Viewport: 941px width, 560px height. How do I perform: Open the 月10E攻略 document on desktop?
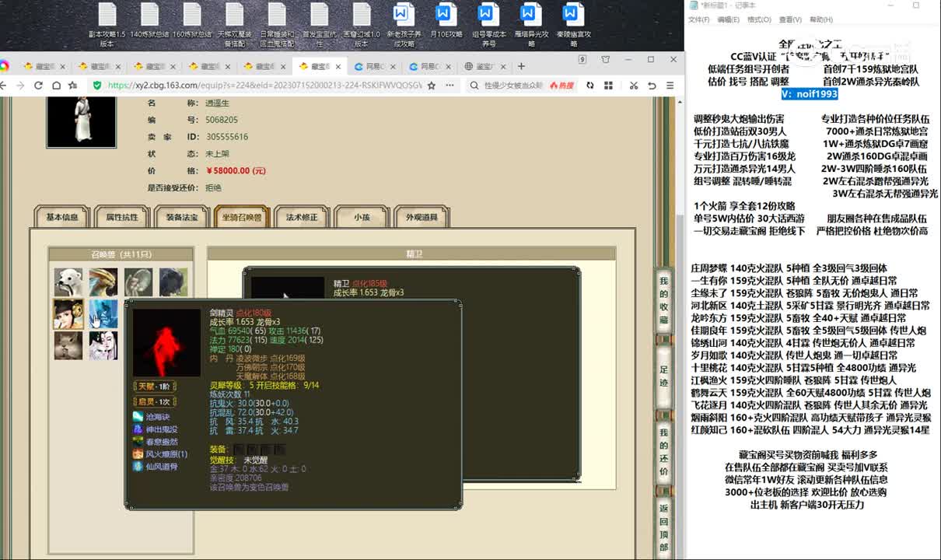point(445,21)
